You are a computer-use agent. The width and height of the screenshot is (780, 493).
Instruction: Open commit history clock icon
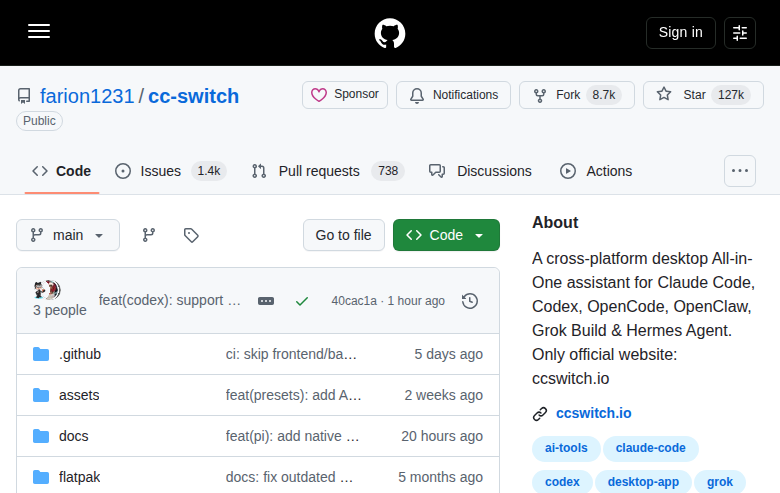click(x=470, y=301)
